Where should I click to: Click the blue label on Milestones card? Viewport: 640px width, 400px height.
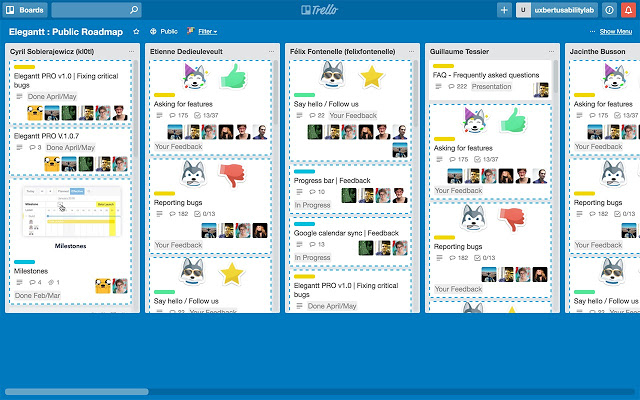[24, 262]
